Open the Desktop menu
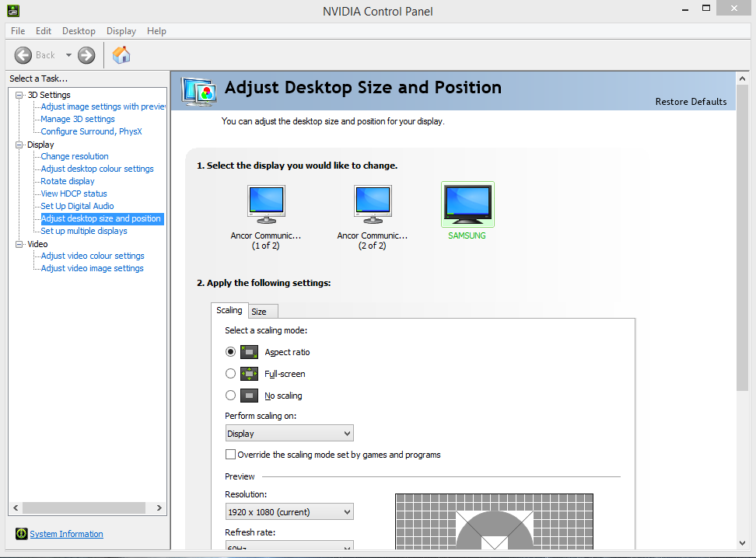This screenshot has height=558, width=756. [x=79, y=31]
